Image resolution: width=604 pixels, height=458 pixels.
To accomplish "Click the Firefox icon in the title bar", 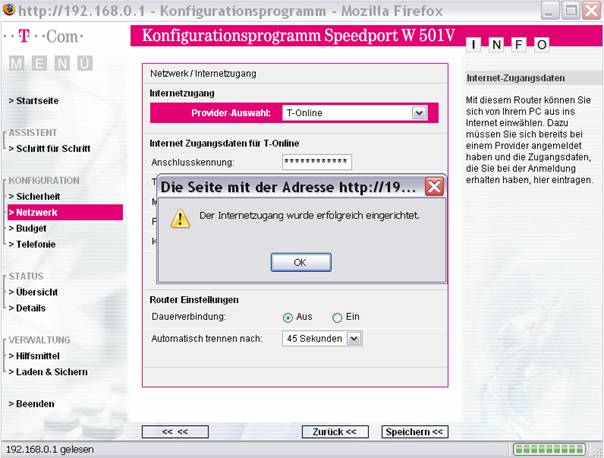I will click(8, 10).
